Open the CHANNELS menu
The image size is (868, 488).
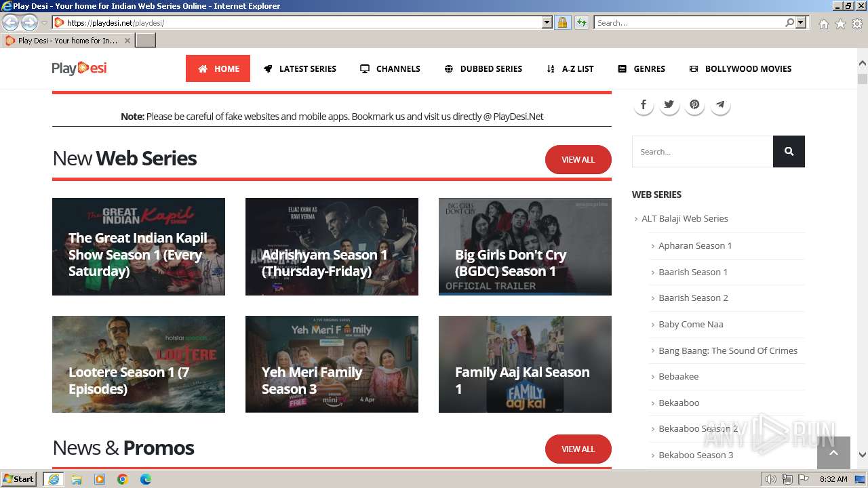coord(390,68)
